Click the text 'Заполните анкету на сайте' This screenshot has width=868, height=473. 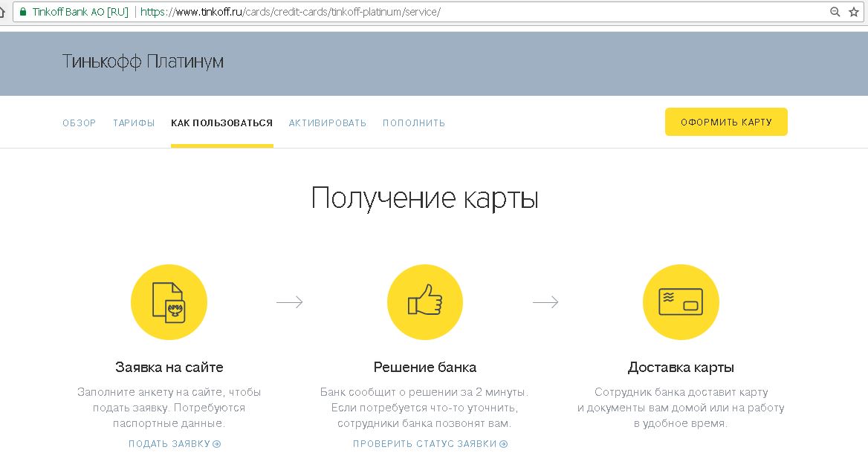pos(151,392)
